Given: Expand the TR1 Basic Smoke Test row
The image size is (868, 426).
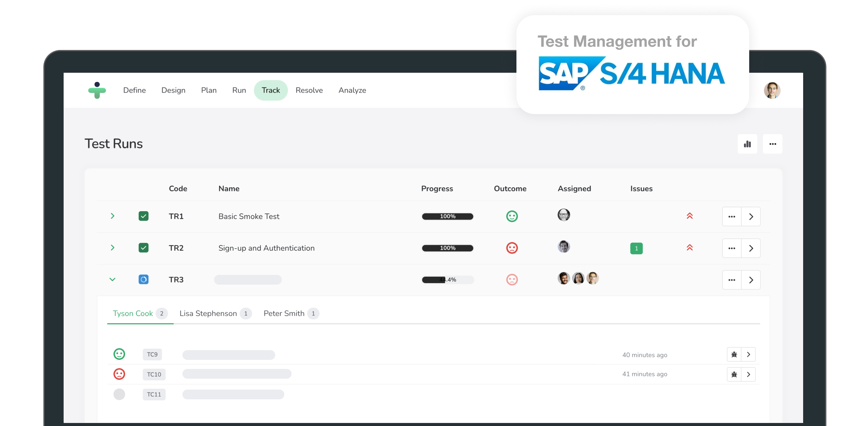Looking at the screenshot, I should [x=112, y=216].
